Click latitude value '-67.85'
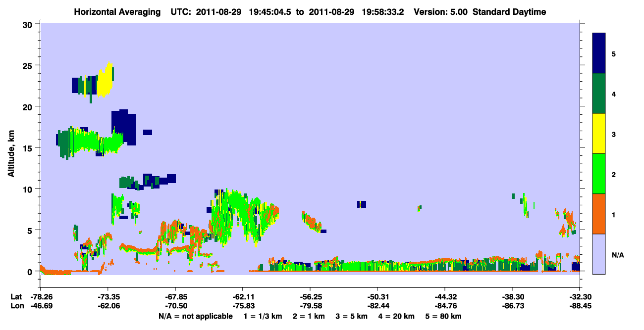Image resolution: width=644 pixels, height=330 pixels. [175, 297]
